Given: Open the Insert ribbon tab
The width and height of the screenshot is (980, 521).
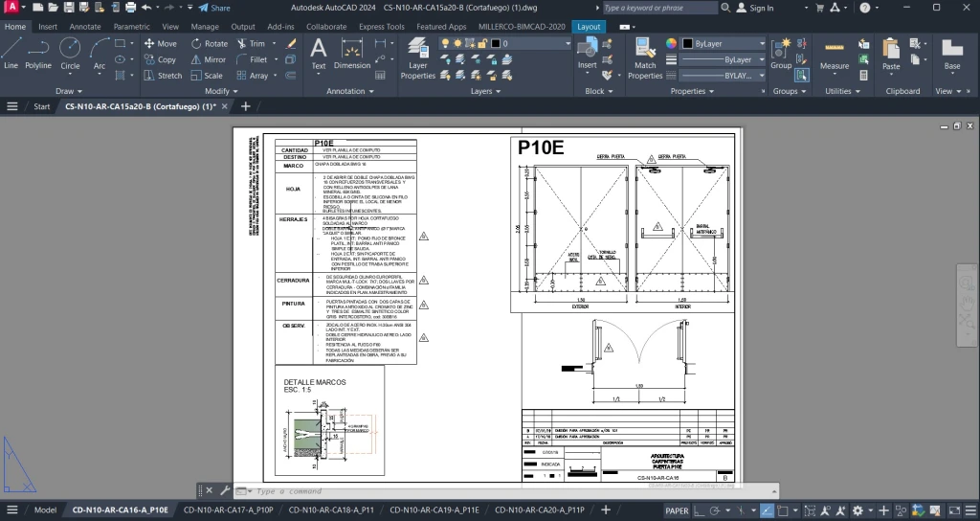Looking at the screenshot, I should 48,26.
